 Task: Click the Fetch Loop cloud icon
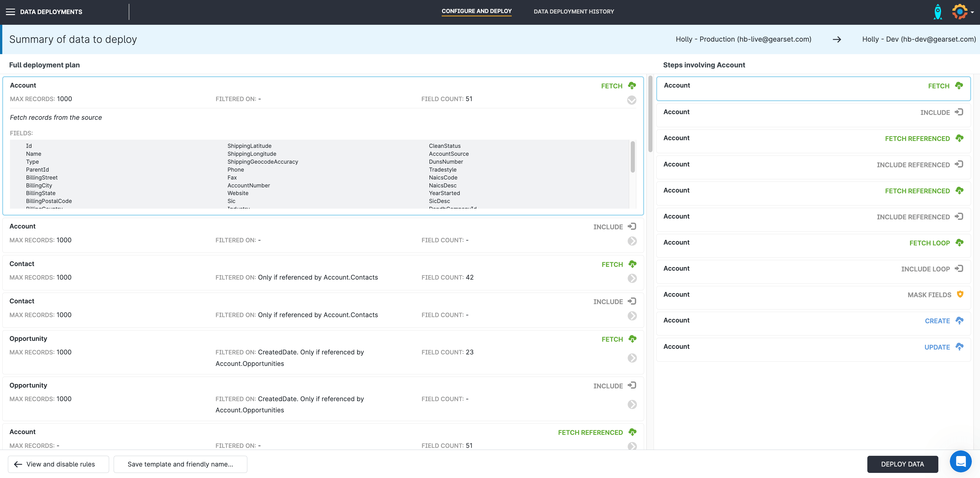coord(960,243)
